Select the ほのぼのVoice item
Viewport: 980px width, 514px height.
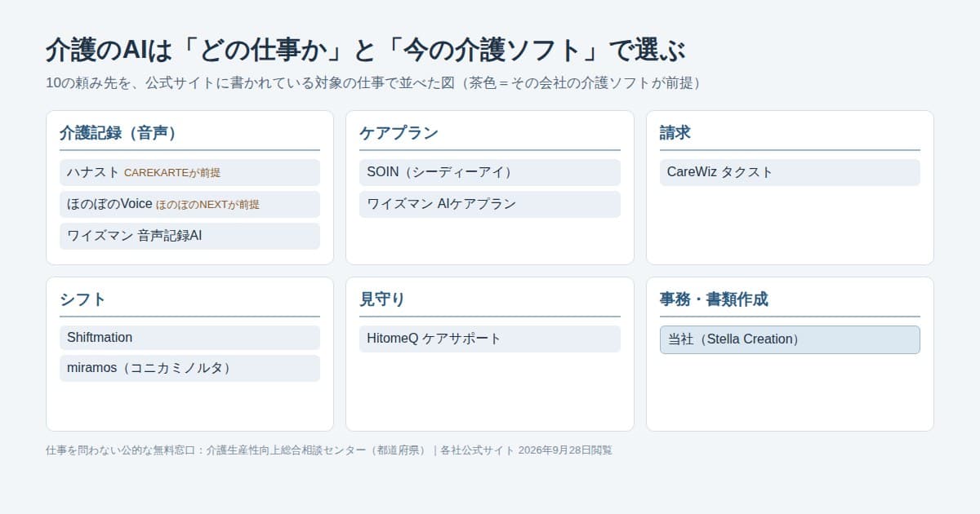point(189,204)
